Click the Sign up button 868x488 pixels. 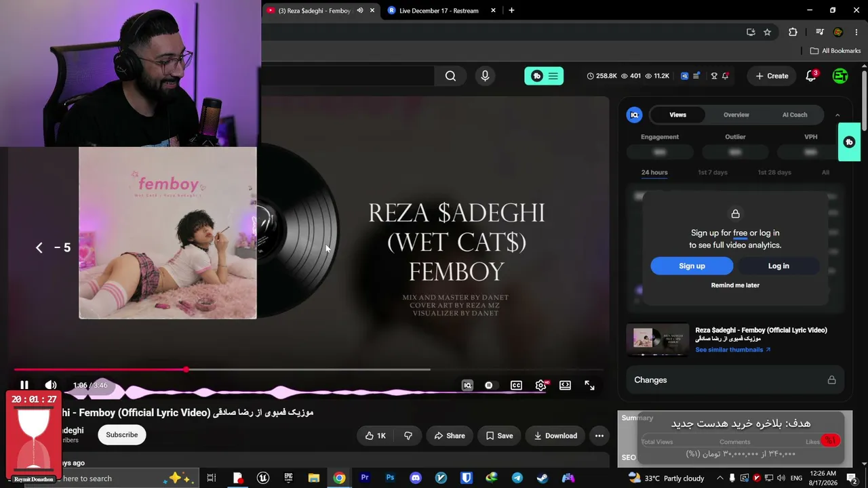pos(692,266)
